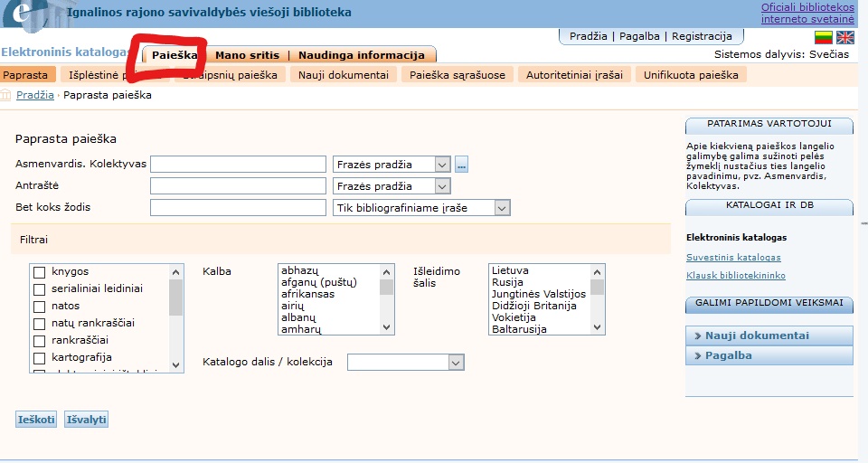Screen dimensions: 868x463
Task: Click the ellipsis browse button beside Asmenvardis
Action: click(x=461, y=165)
